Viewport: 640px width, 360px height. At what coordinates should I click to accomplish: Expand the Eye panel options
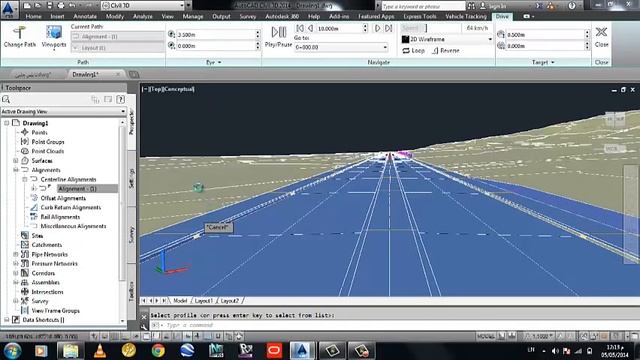(213, 62)
